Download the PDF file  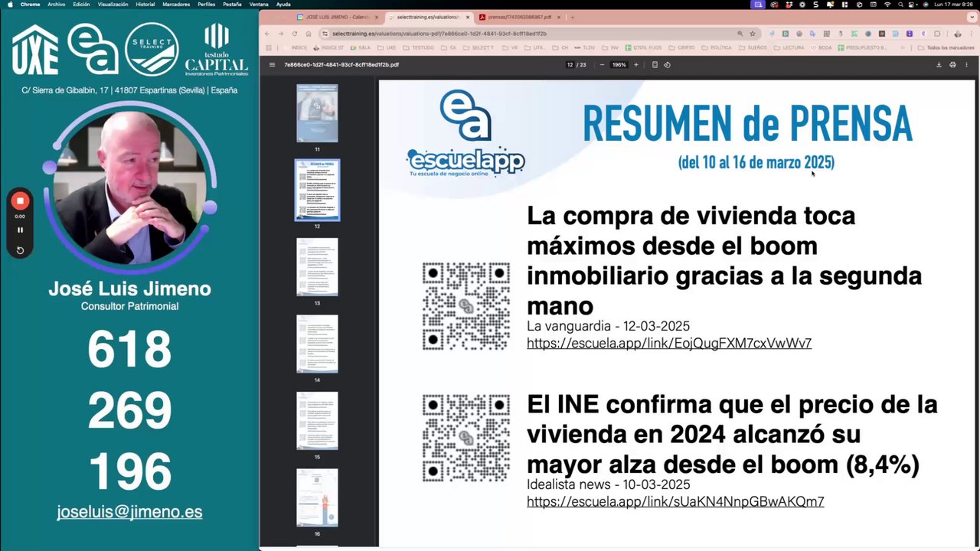pos(939,65)
